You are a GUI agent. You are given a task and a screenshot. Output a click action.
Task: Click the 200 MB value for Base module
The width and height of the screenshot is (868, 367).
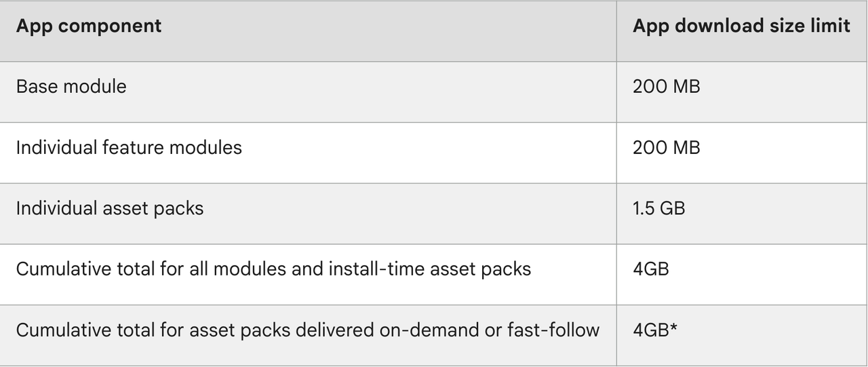[x=666, y=87]
